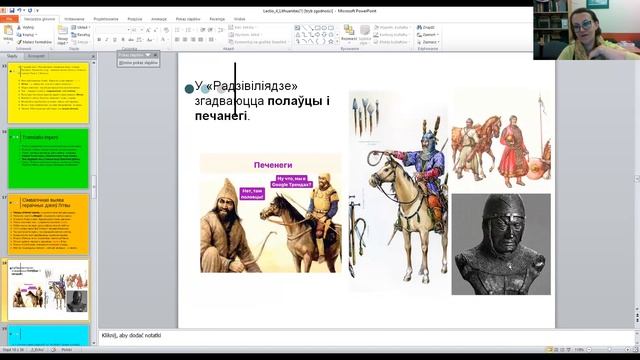Viewport: 640px width, 360px height.
Task: Click Wytnij (Cut) scissors button
Action: [x=25, y=27]
